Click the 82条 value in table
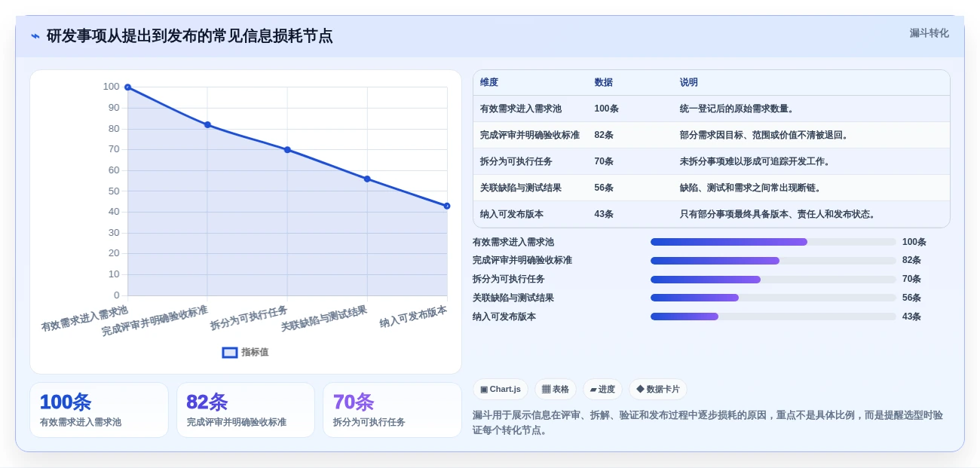Image resolution: width=980 pixels, height=468 pixels. (x=604, y=135)
